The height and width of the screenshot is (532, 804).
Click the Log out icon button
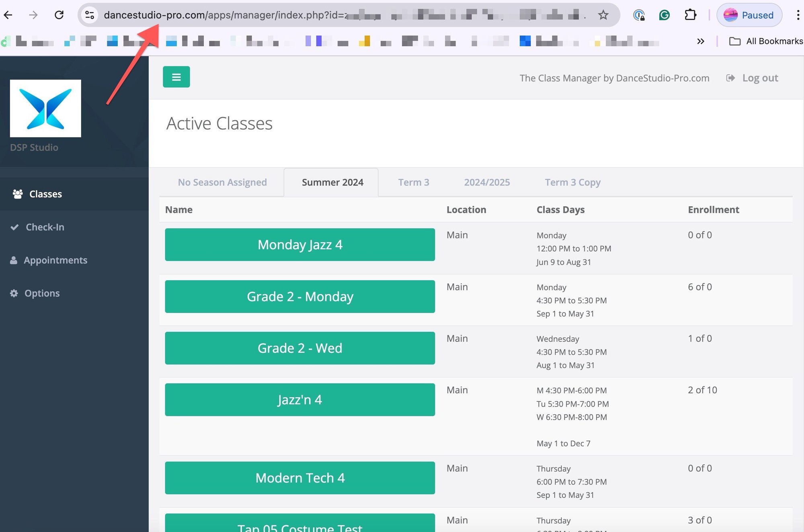pos(730,78)
